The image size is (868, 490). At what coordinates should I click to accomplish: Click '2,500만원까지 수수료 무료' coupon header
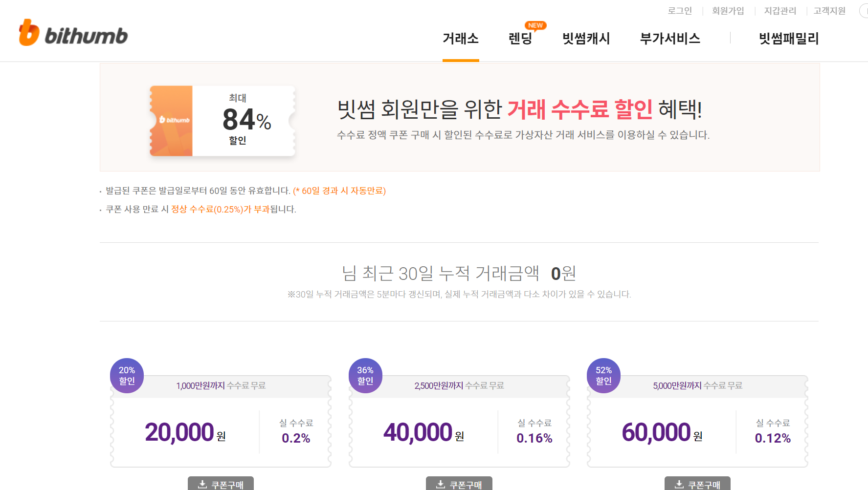459,385
